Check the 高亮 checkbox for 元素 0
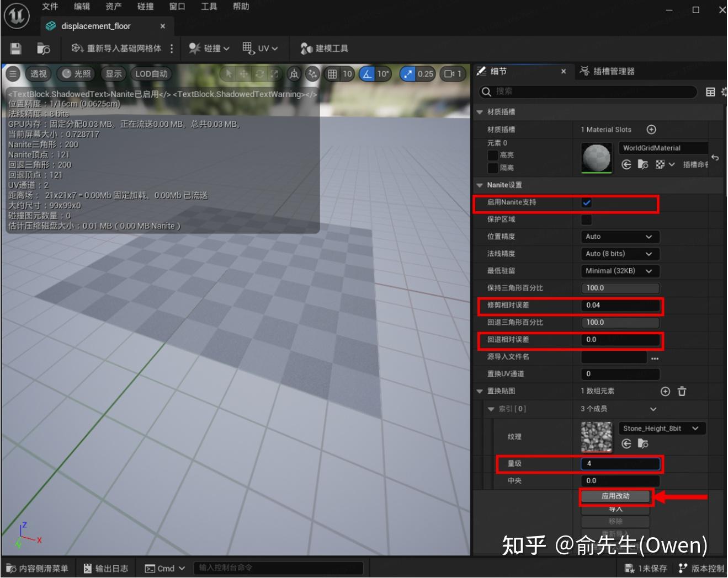The width and height of the screenshot is (728, 578). point(493,155)
